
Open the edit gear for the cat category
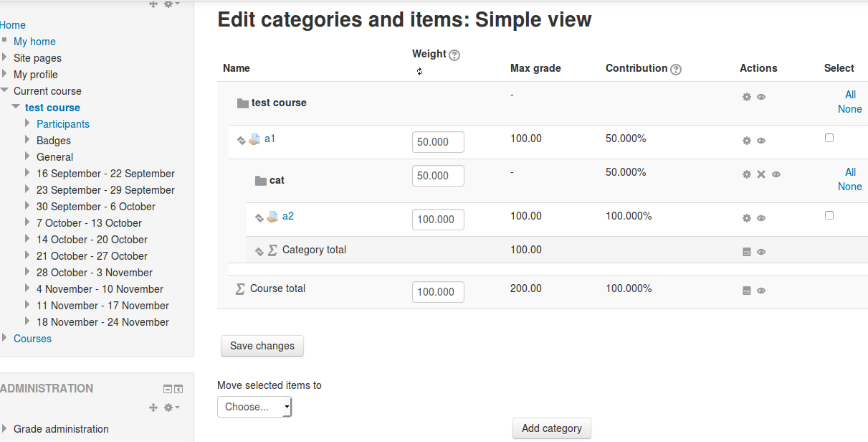[746, 174]
